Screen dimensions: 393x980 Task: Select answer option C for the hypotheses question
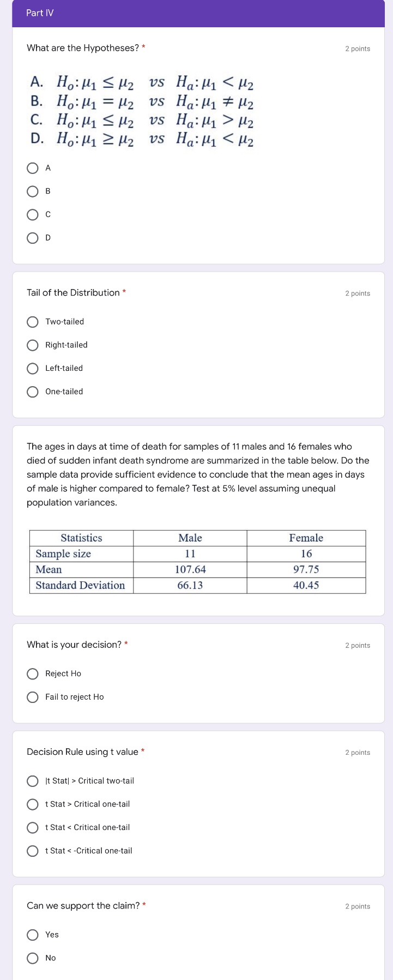[33, 214]
